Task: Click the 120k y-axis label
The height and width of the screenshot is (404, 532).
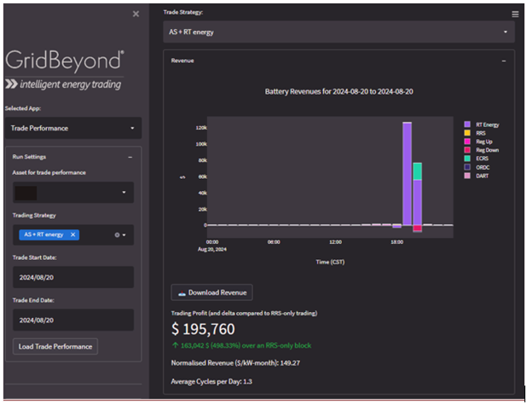Action: point(201,128)
